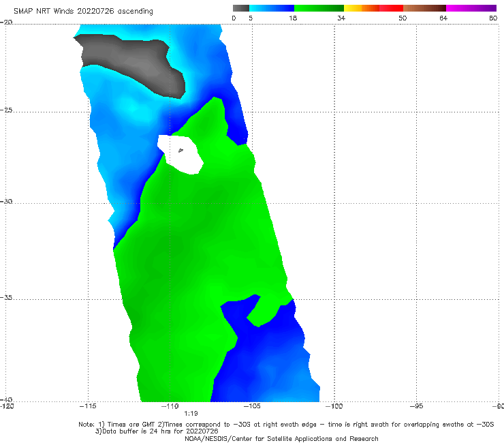Click the color bar label '50'
The width and height of the screenshot is (504, 443).
(x=403, y=18)
